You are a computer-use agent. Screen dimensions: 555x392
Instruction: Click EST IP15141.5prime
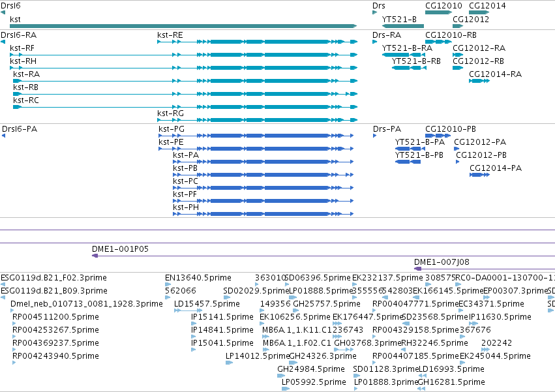pyautogui.click(x=193, y=324)
